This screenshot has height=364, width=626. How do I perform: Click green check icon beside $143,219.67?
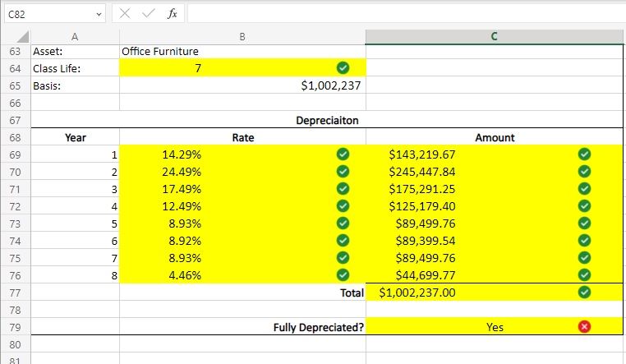tap(584, 154)
